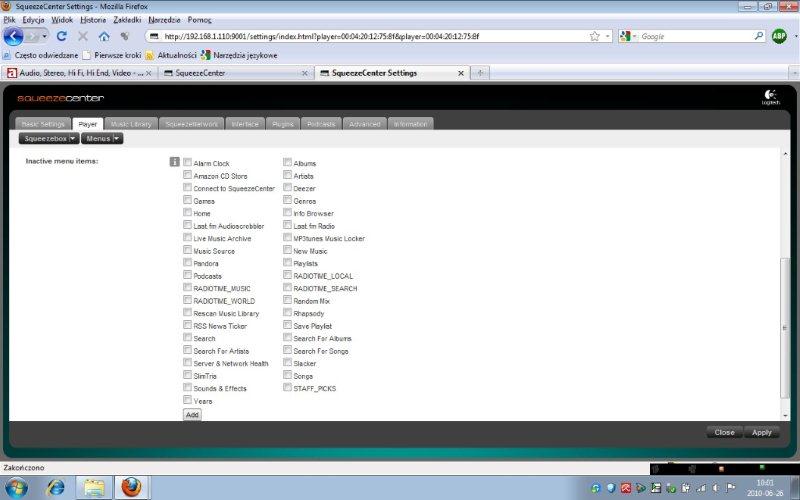Open the Interface tab
The image size is (800, 500).
tap(245, 124)
